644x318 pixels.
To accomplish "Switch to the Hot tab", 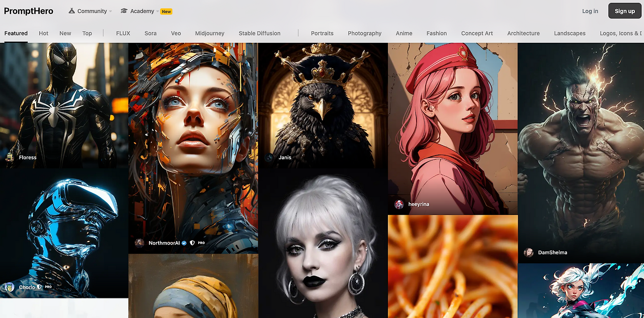I will coord(43,33).
